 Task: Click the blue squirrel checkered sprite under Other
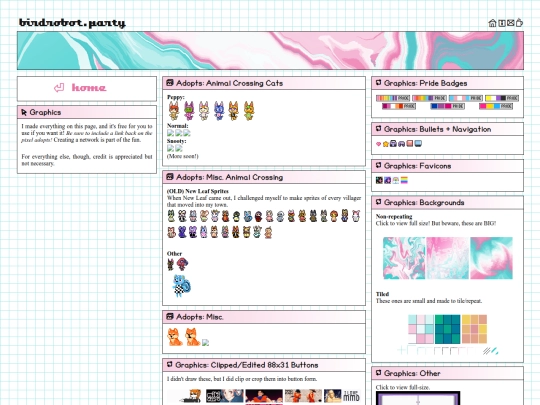click(x=181, y=286)
